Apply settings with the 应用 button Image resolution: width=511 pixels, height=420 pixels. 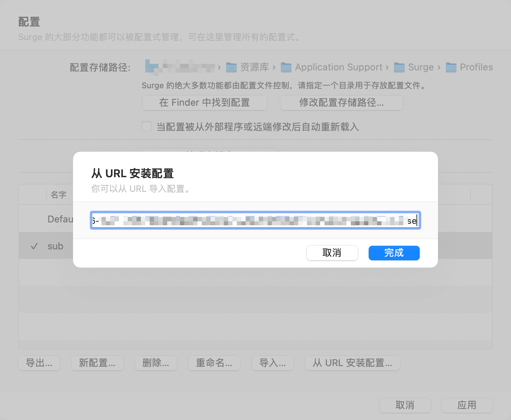point(467,405)
